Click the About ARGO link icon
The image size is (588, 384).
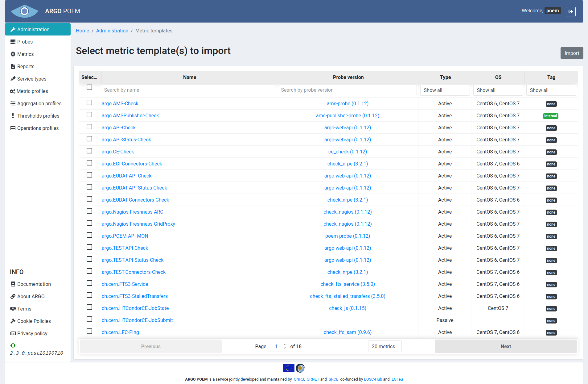tap(13, 296)
